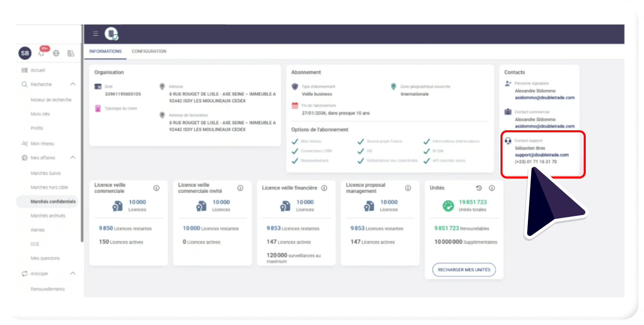The width and height of the screenshot is (644, 325).
Task: Click Recharger mes unités button
Action: [x=464, y=270]
